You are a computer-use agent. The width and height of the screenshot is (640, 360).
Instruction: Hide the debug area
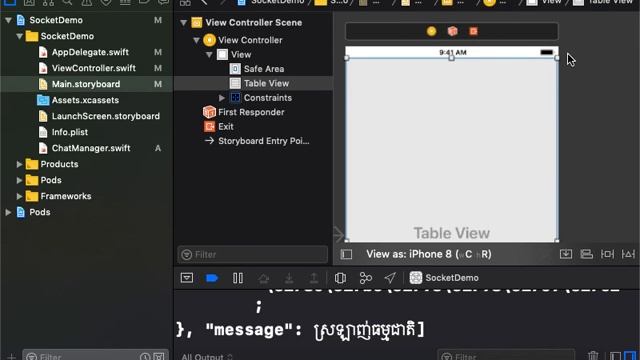(x=187, y=278)
